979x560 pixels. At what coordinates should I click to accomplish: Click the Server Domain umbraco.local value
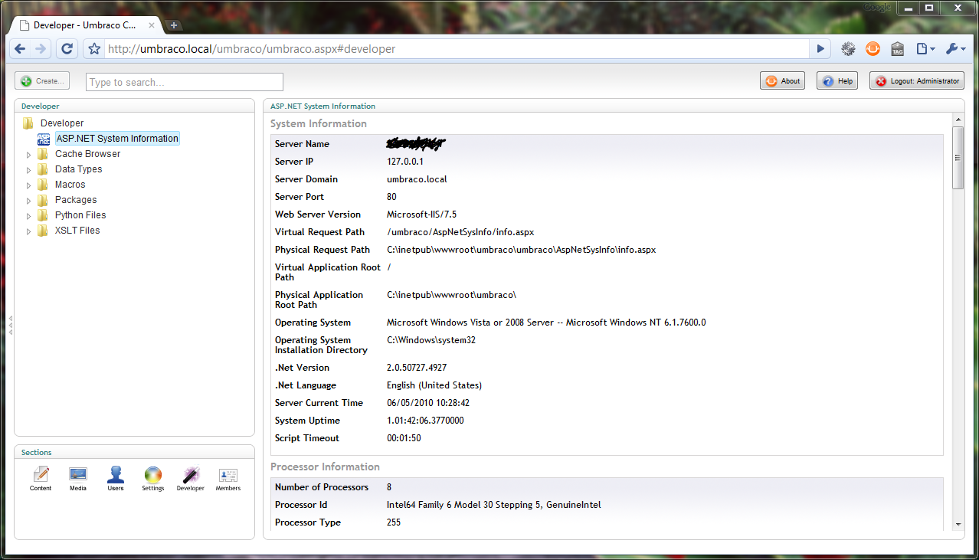tap(417, 179)
